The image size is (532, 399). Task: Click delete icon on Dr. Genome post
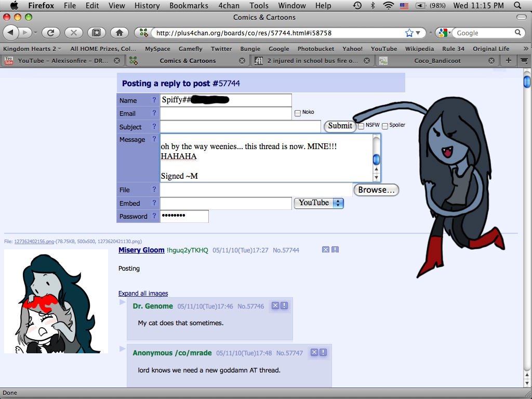point(275,305)
